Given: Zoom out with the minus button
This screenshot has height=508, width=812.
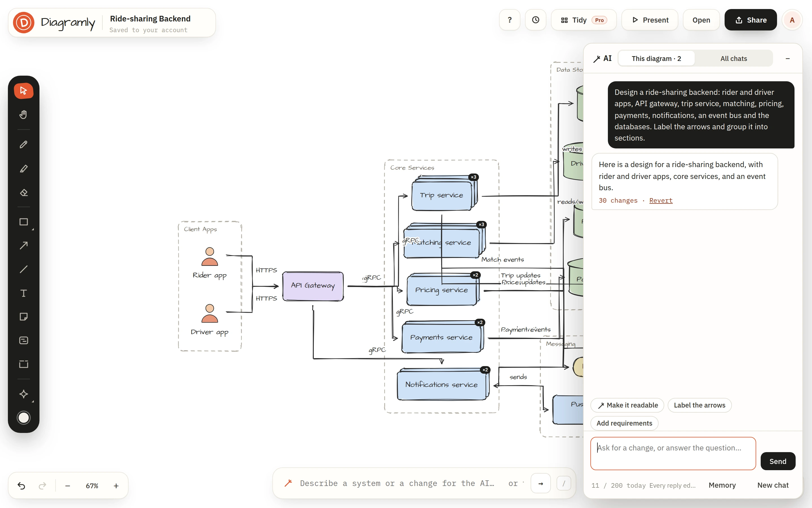Looking at the screenshot, I should [67, 485].
